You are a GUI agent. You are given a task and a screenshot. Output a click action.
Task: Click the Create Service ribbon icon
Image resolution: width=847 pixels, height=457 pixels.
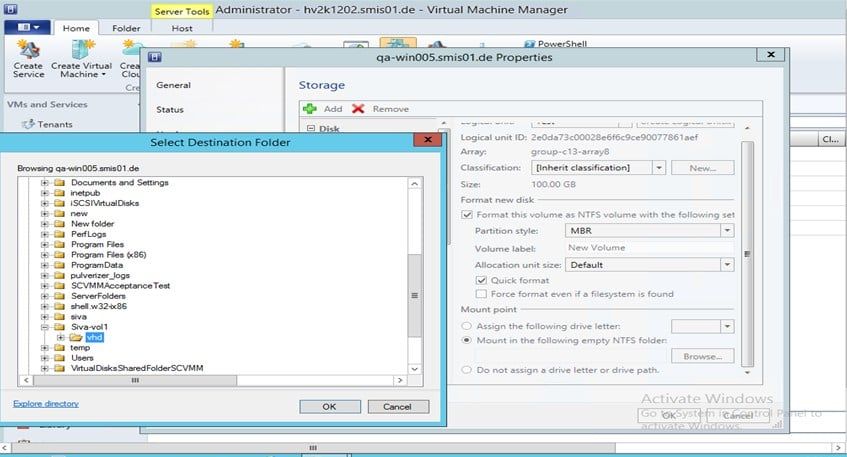(x=28, y=49)
